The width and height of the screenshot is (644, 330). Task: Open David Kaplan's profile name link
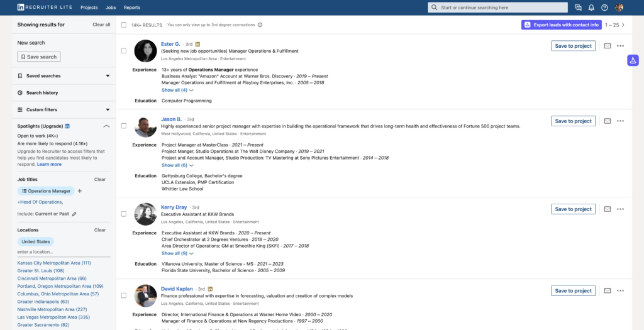tap(177, 289)
